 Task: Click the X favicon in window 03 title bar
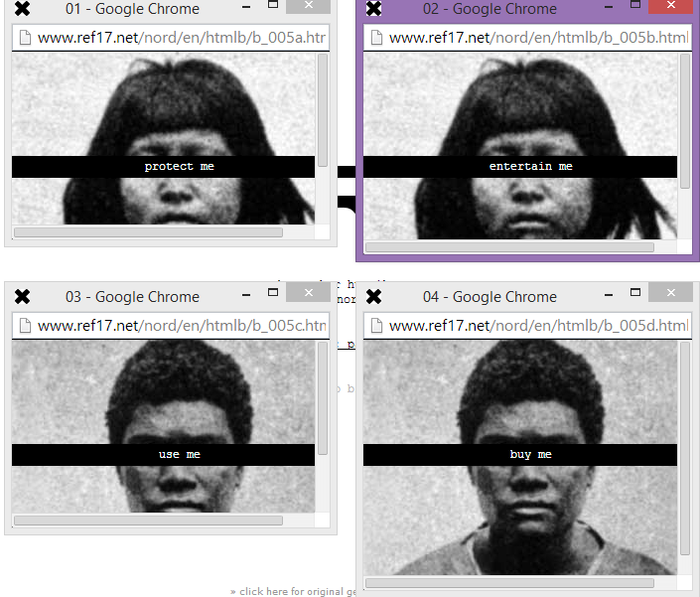22,296
